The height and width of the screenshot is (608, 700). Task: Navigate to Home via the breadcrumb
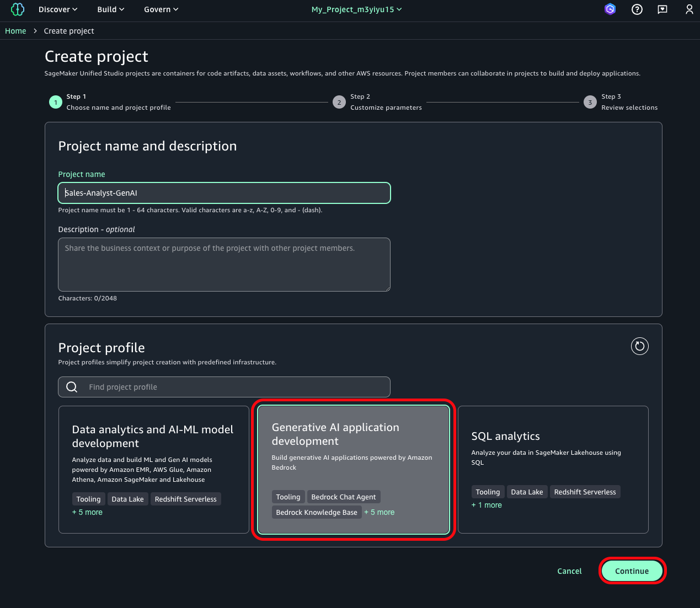click(15, 31)
